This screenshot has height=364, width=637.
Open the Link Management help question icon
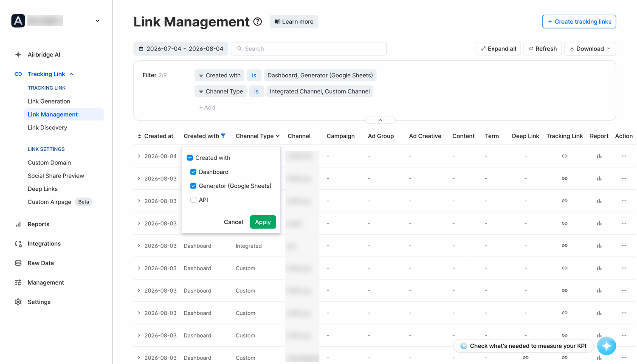257,22
